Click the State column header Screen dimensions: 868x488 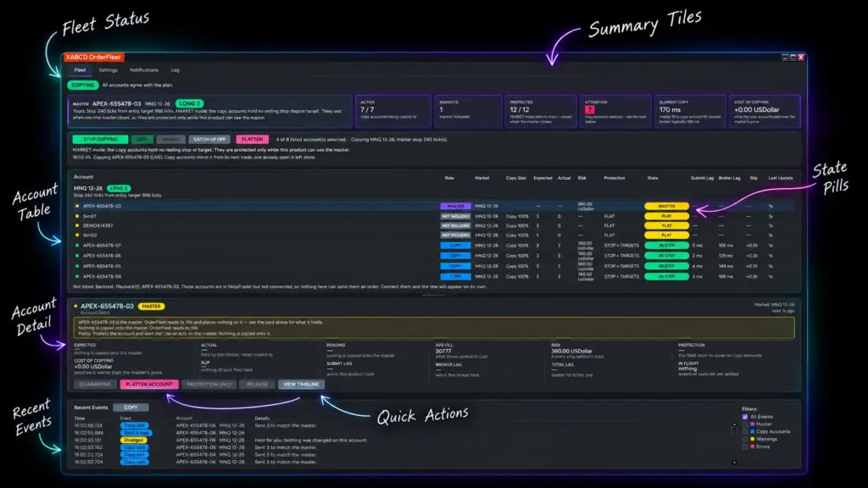[x=653, y=178]
